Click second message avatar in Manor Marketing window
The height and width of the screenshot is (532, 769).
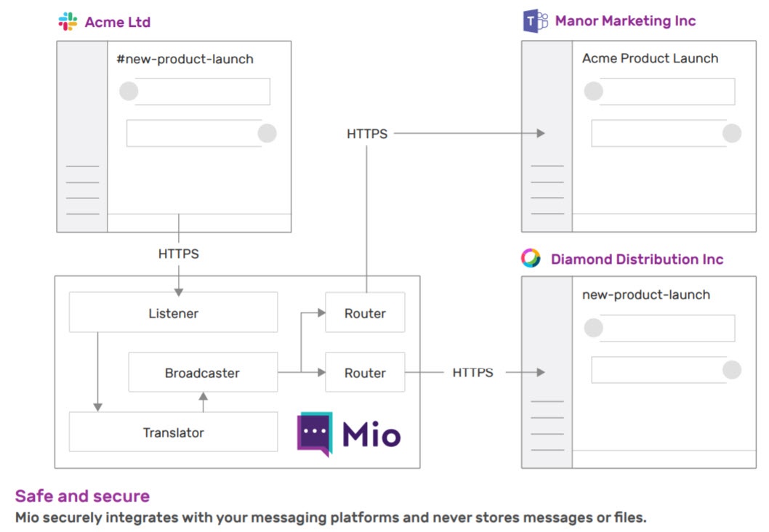pyautogui.click(x=732, y=133)
